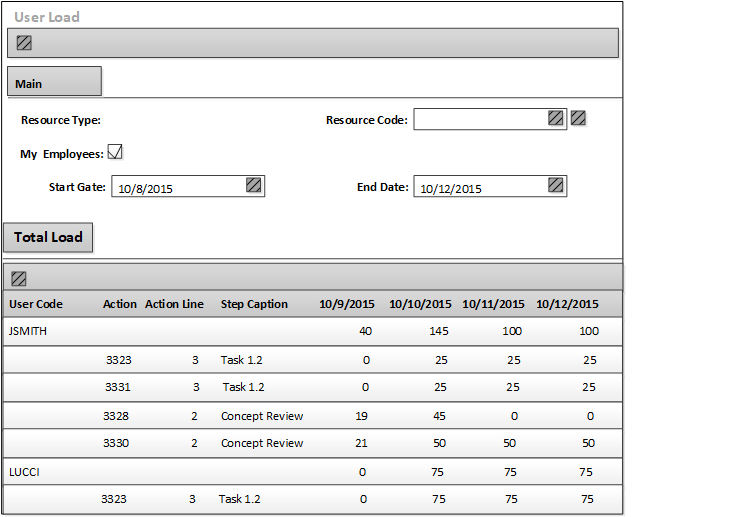Click the Start Gate date field
Viewport: 731px width, 517px height.
click(178, 187)
